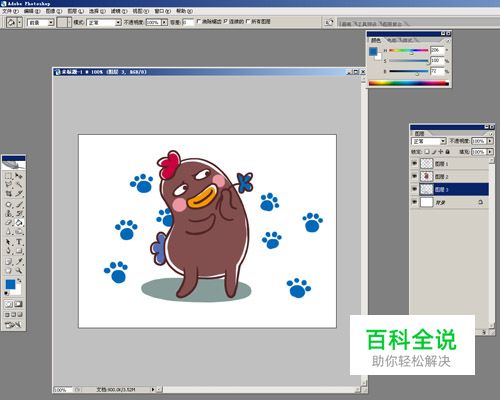This screenshot has width=500, height=400.
Task: Hide 图层 2 with its eye icon
Action: 414,176
